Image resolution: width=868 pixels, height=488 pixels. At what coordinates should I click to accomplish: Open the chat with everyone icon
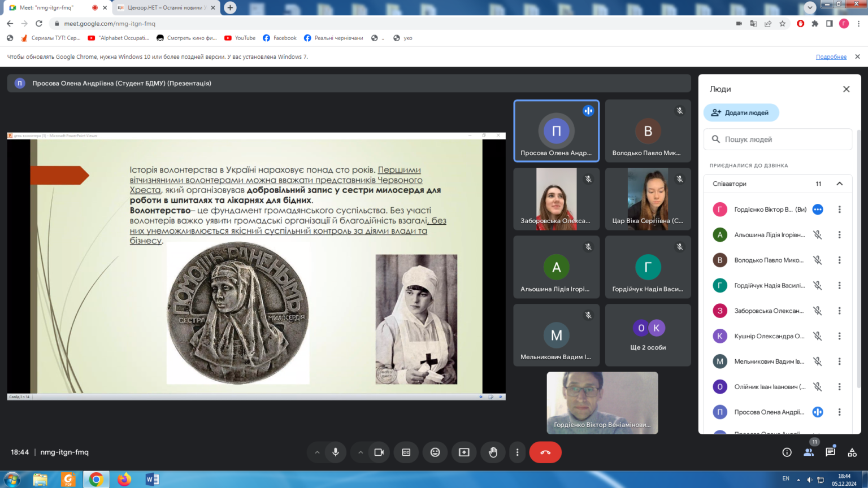pyautogui.click(x=830, y=452)
